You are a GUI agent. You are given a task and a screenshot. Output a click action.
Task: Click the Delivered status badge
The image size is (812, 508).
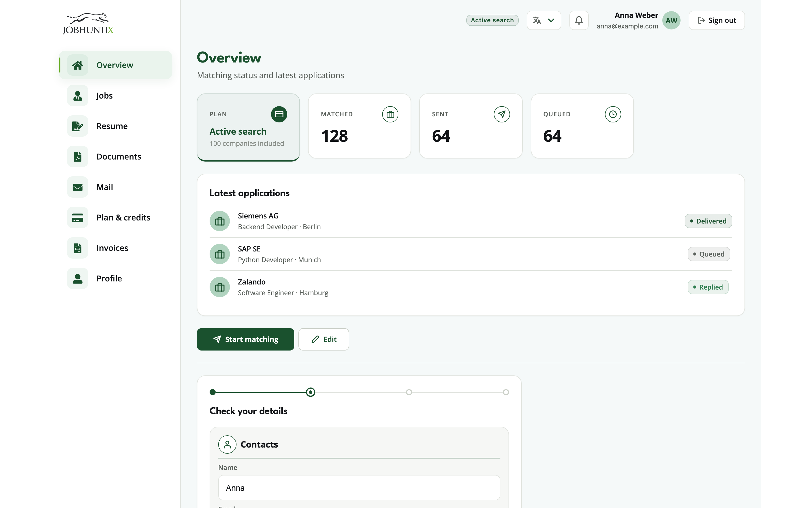pos(708,221)
